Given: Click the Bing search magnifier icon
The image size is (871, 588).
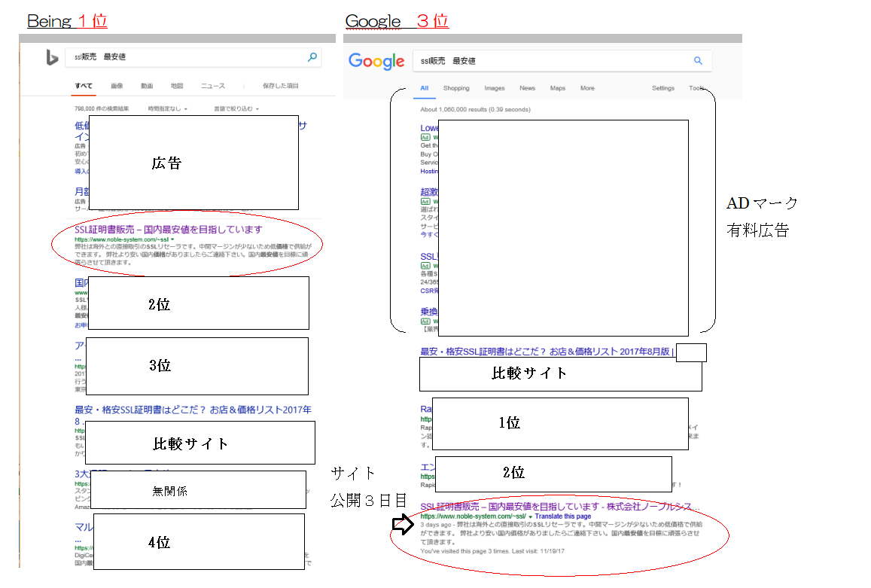Looking at the screenshot, I should click(x=312, y=57).
